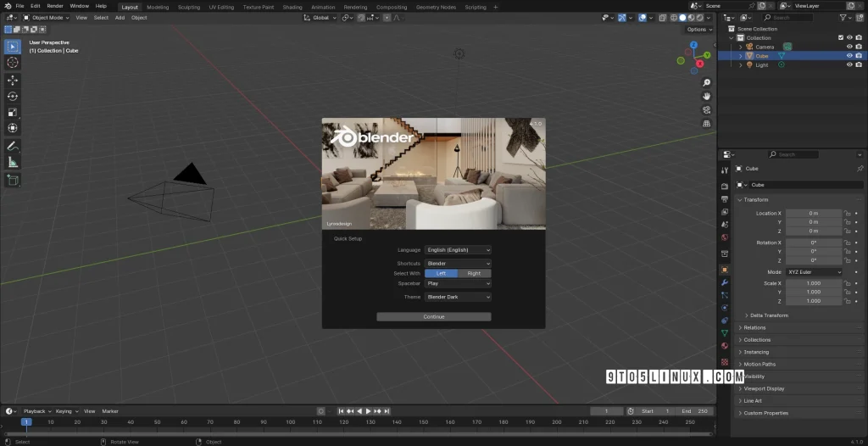This screenshot has height=446, width=868.
Task: Jump to the timeline start frame
Action: (x=341, y=411)
